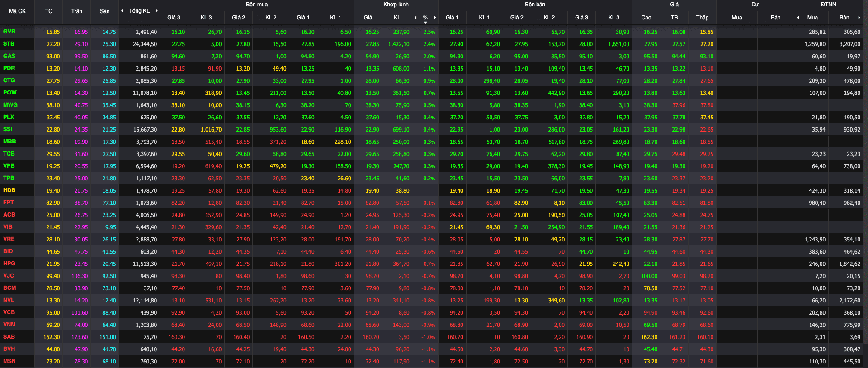Image resolution: width=868 pixels, height=368 pixels.
Task: Select the Giá group header with Cao/TB/Thấp
Action: (674, 5)
